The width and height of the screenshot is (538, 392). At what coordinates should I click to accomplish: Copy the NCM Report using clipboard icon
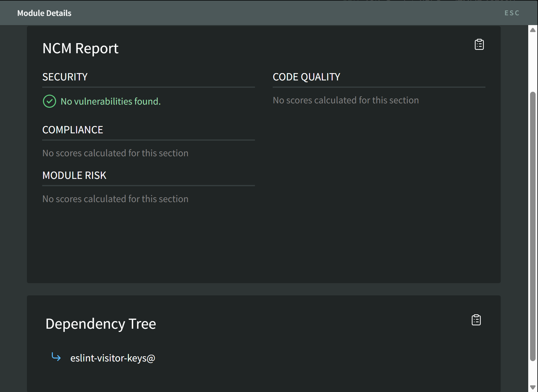479,45
